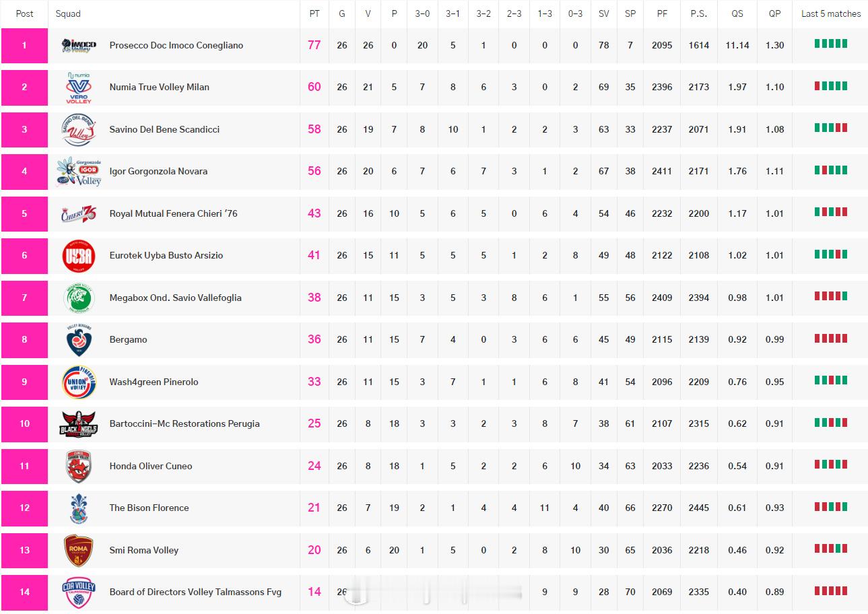Click the Cuneo Granda Volley logo
The height and width of the screenshot is (614, 868).
coord(79,466)
